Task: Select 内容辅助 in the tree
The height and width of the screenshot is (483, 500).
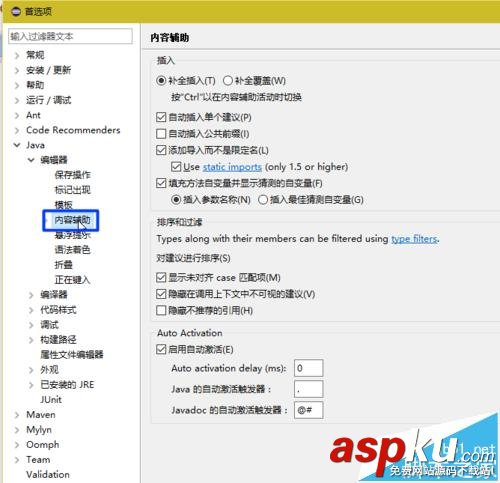Action: pos(72,220)
